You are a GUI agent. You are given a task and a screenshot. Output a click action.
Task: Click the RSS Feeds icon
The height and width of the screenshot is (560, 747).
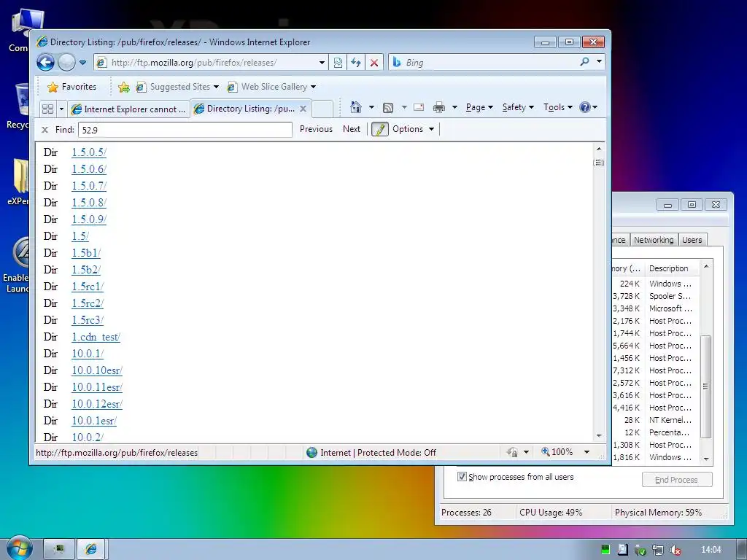pyautogui.click(x=388, y=108)
